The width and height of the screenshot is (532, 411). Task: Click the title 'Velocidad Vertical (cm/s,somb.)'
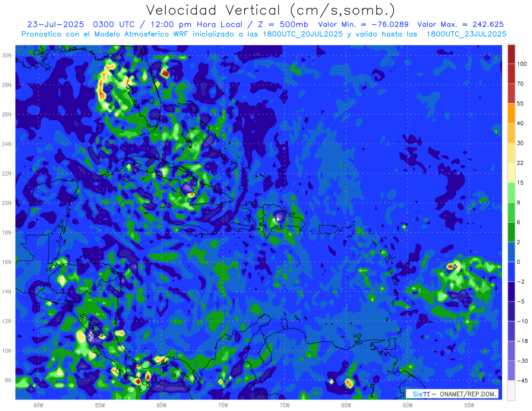coord(270,10)
